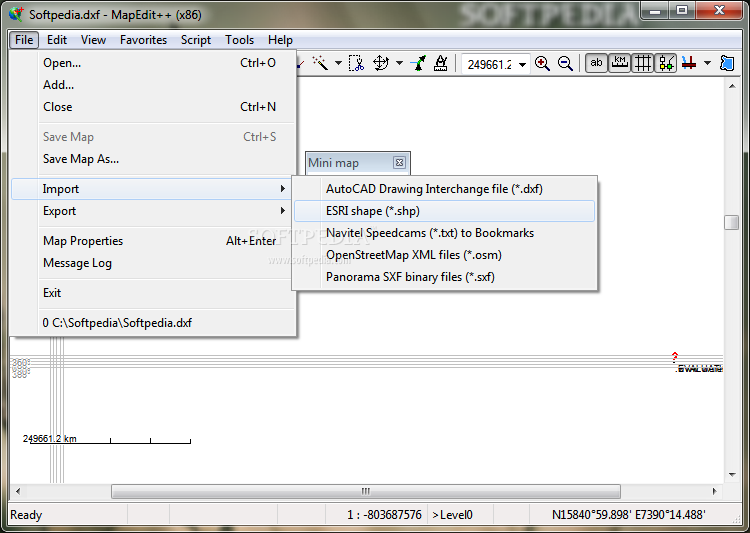
Task: Maximize the MapEdit++ window
Action: point(682,11)
